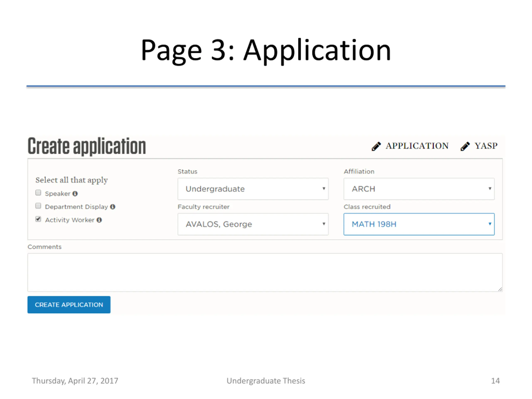Switch to the APPLICATION tab link

(417, 146)
